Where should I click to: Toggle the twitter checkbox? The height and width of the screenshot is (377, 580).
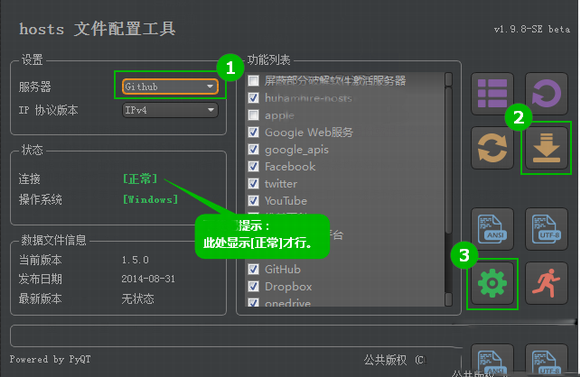tap(253, 184)
